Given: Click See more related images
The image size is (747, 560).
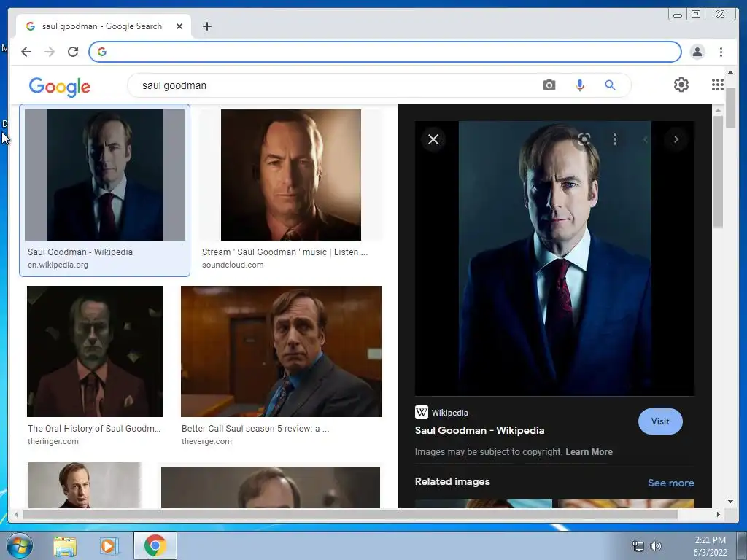Looking at the screenshot, I should click(x=671, y=483).
